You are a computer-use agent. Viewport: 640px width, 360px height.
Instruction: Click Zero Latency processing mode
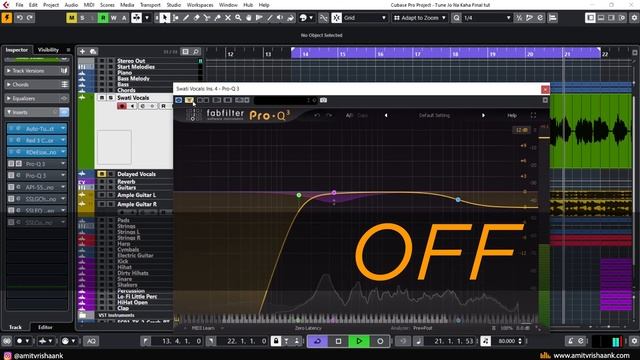[308, 328]
